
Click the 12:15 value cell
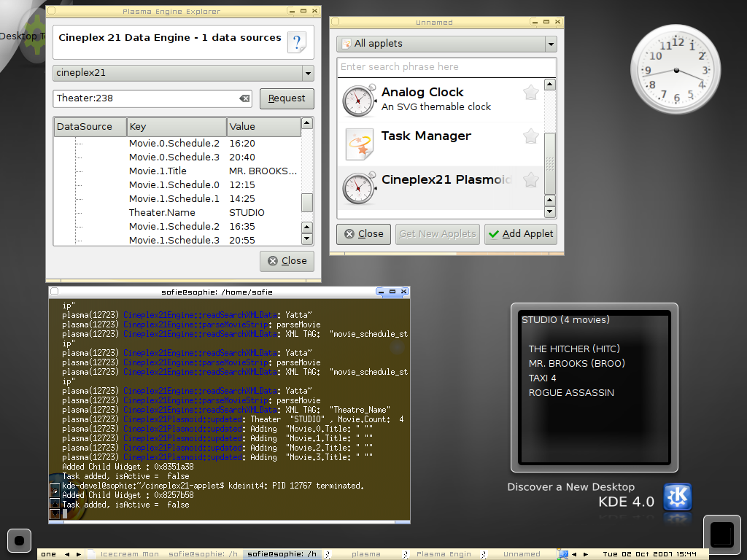click(242, 184)
